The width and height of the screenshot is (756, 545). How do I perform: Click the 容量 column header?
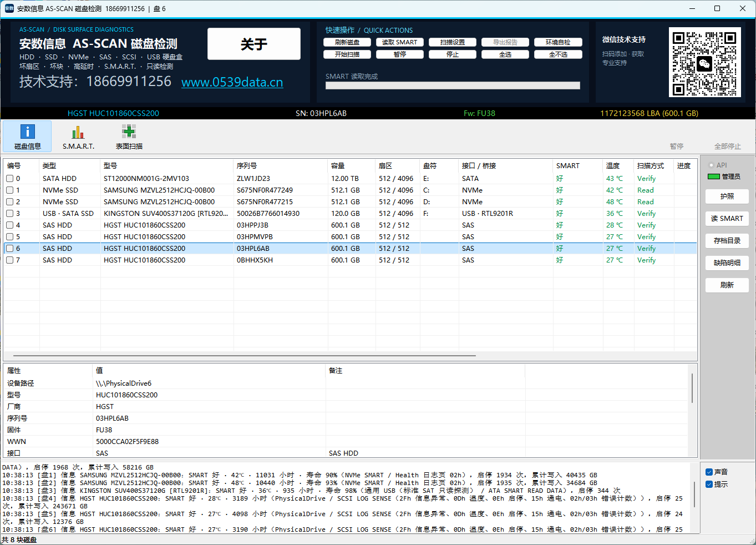point(352,166)
